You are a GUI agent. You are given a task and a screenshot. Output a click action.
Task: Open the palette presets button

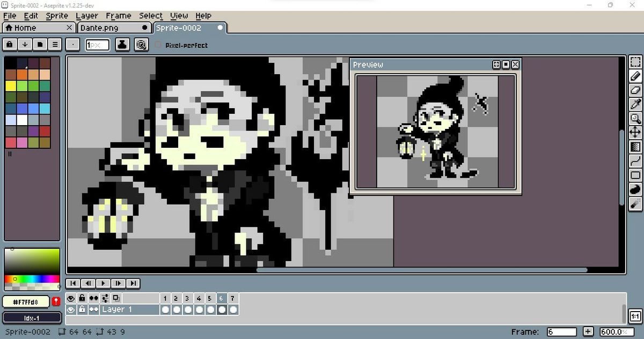click(40, 45)
